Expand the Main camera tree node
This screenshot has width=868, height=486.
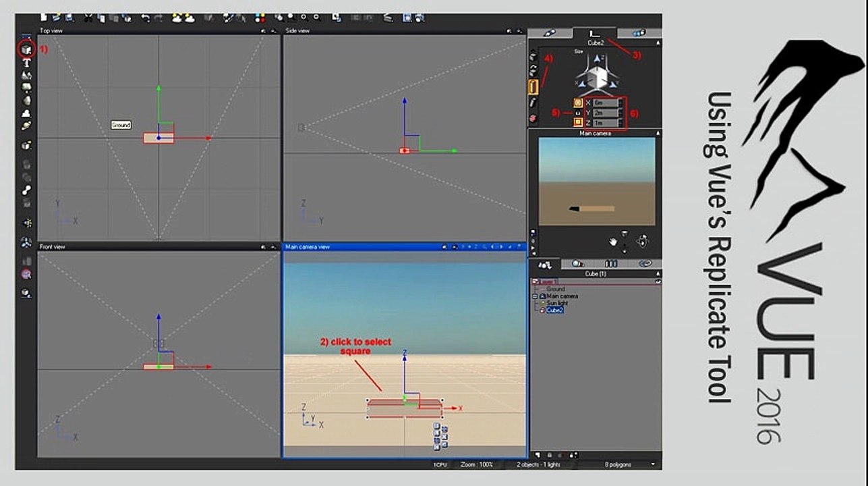(535, 296)
